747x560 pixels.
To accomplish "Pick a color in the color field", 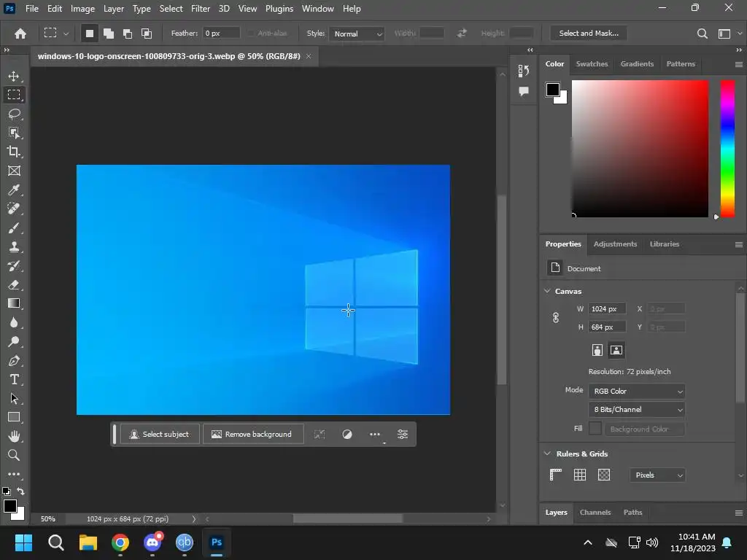I will point(640,149).
